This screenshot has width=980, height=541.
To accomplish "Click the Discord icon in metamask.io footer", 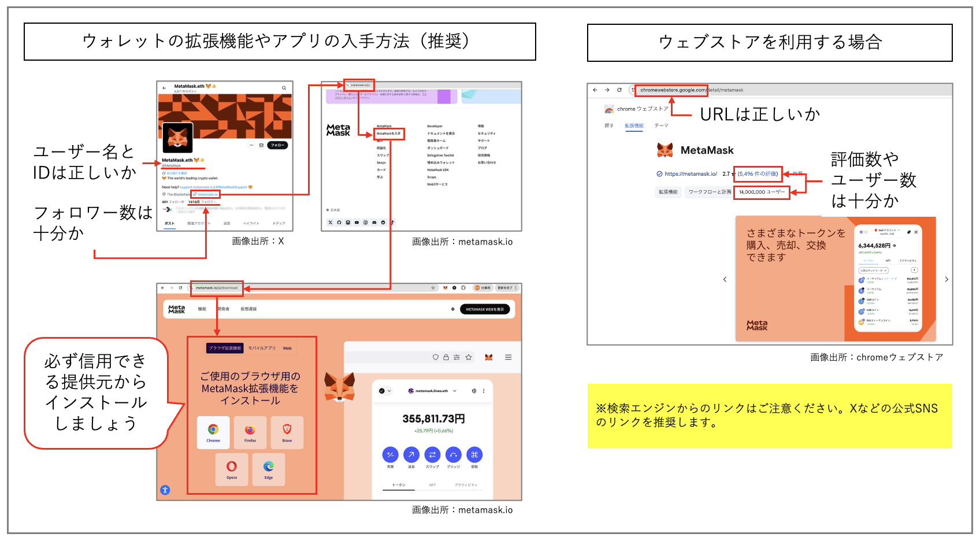I will (374, 222).
